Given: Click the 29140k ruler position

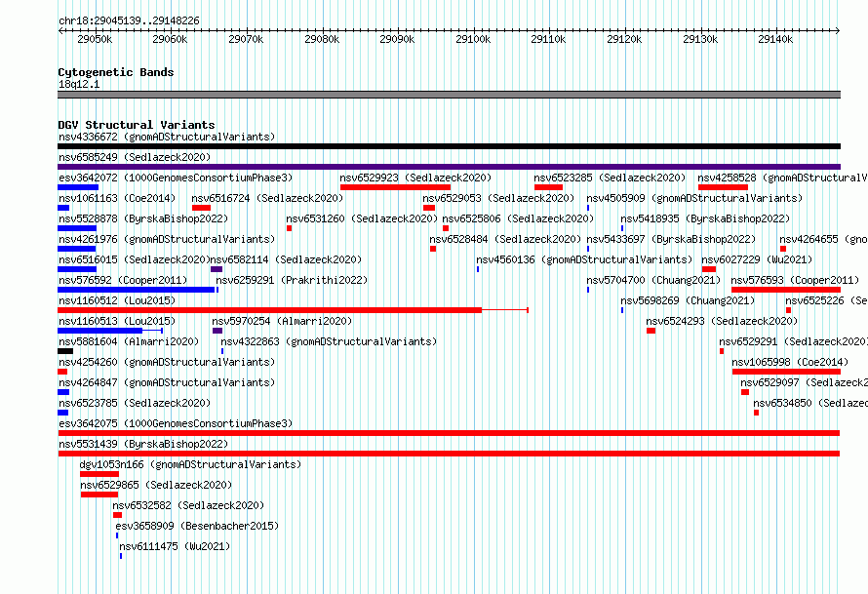Looking at the screenshot, I should click(775, 39).
